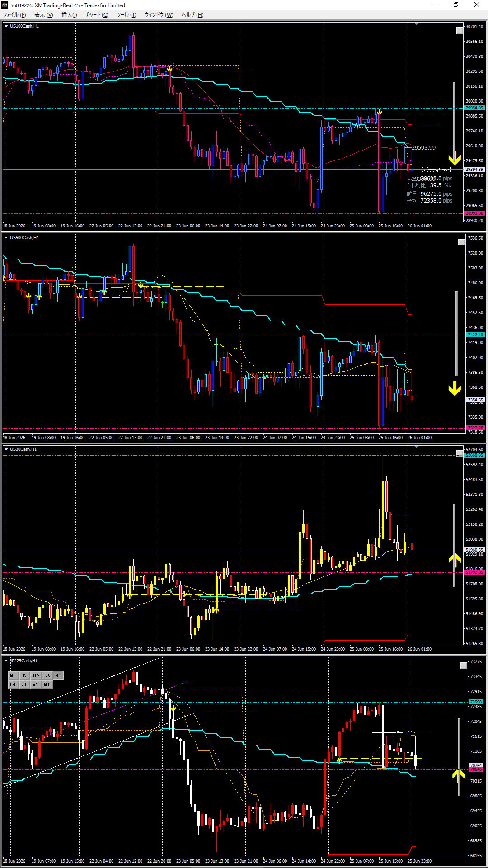This screenshot has width=488, height=868.
Task: Select the D1 timeframe button
Action: click(x=24, y=684)
